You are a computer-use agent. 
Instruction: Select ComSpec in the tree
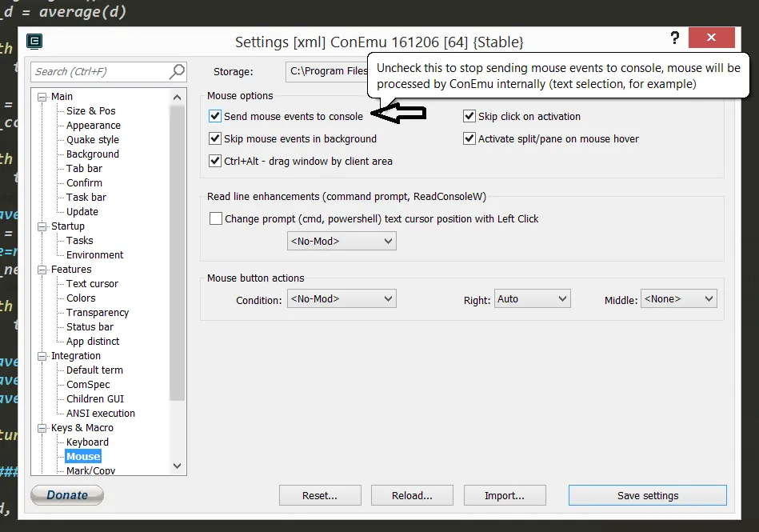pyautogui.click(x=88, y=384)
